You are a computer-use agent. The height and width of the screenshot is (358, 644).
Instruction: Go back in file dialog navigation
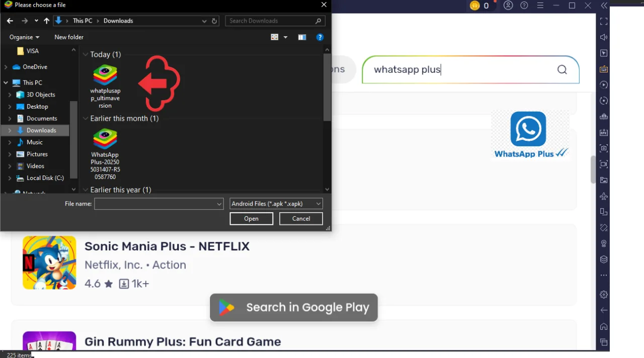pyautogui.click(x=10, y=21)
